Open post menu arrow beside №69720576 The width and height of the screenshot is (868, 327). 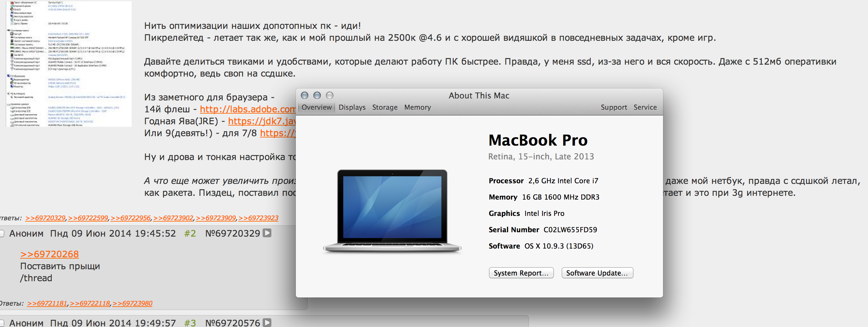tap(267, 323)
